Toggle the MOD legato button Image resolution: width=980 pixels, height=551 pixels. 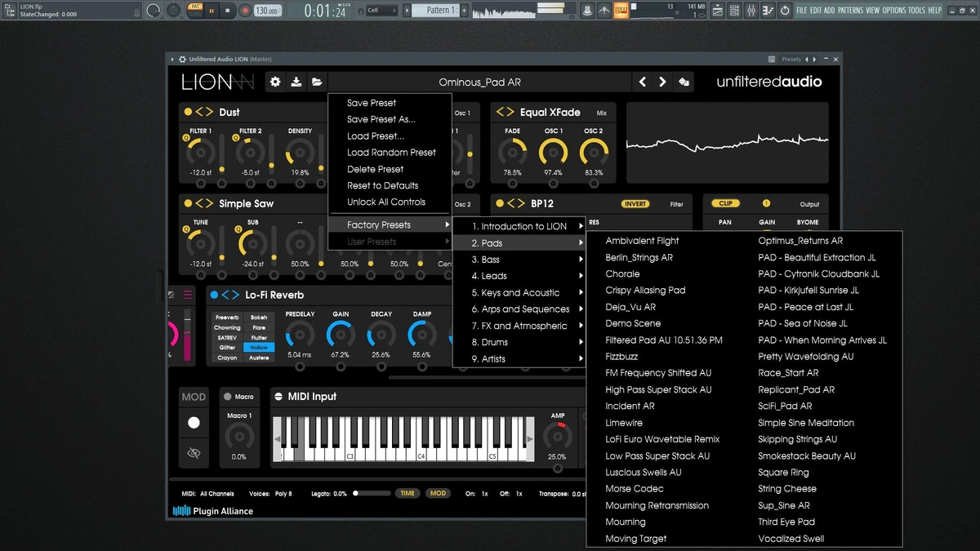coord(439,493)
